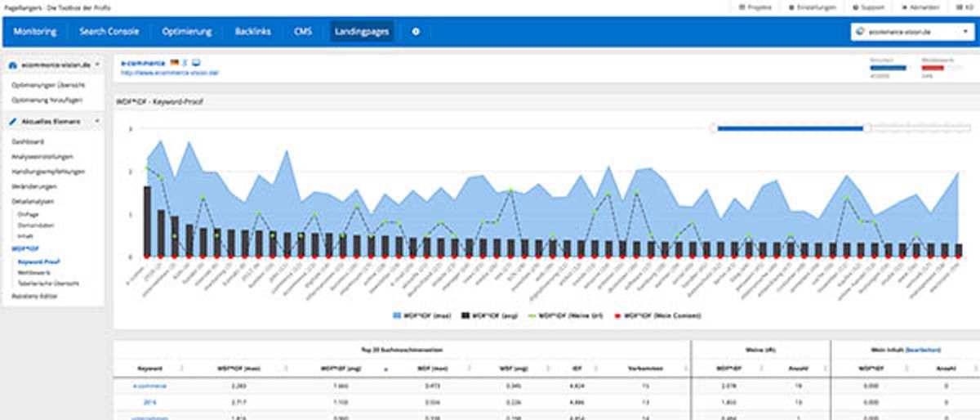Select Keyword-Proof sidebar entry

coord(39,261)
